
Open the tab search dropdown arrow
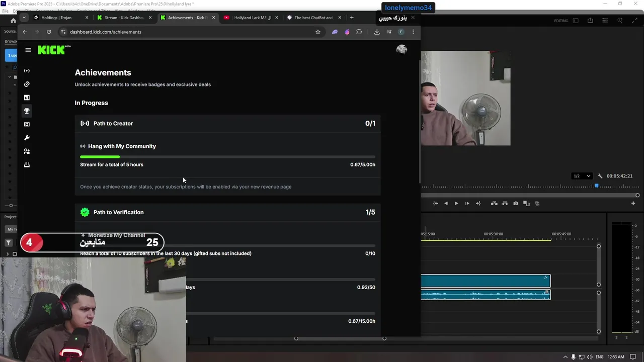[24, 17]
